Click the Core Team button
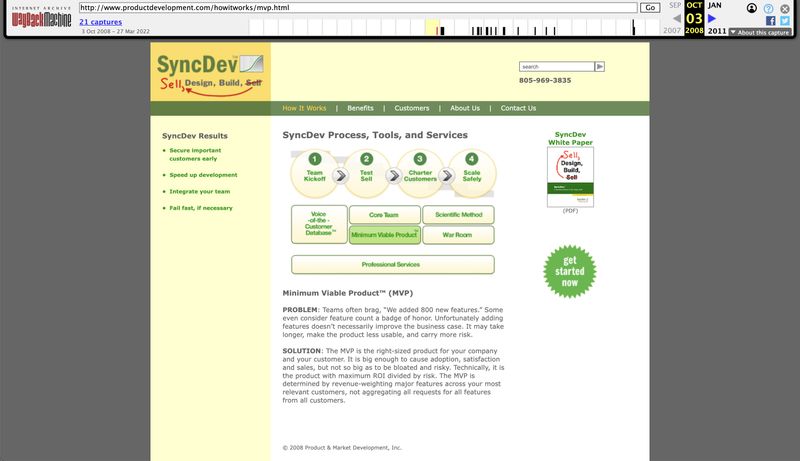 pos(385,215)
